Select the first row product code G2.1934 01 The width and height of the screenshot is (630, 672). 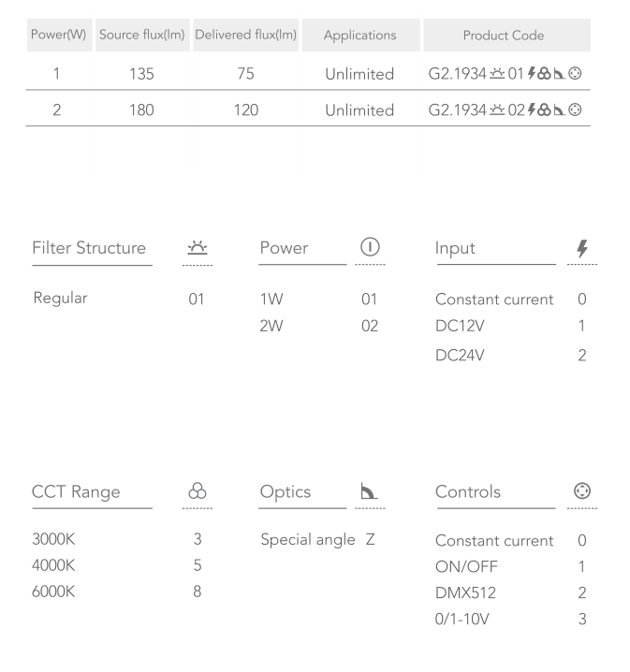(505, 73)
